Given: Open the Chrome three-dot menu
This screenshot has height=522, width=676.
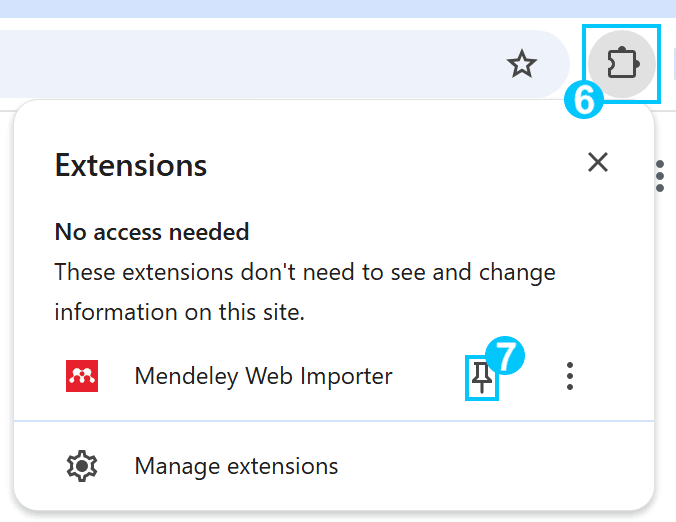Looking at the screenshot, I should [x=660, y=176].
